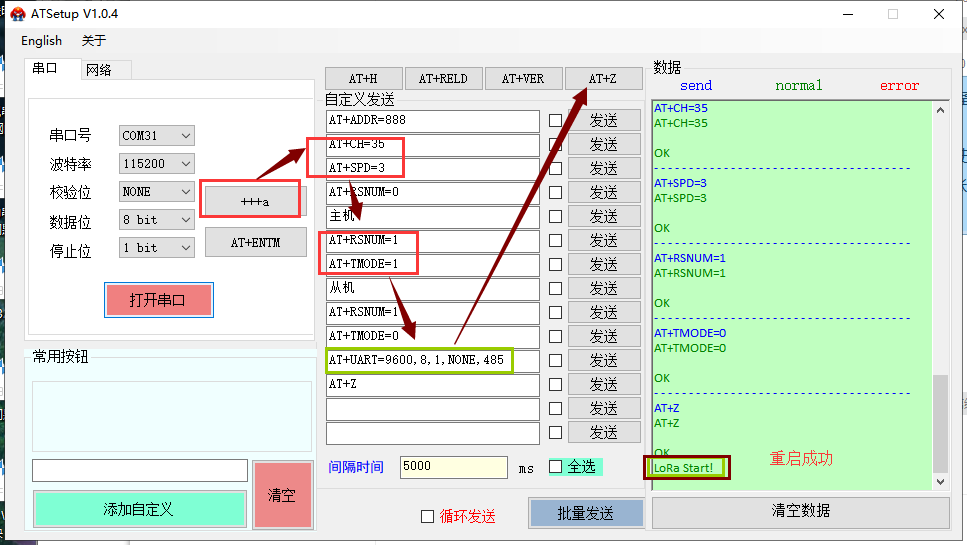967x545 pixels.
Task: Open the English menu
Action: [41, 41]
